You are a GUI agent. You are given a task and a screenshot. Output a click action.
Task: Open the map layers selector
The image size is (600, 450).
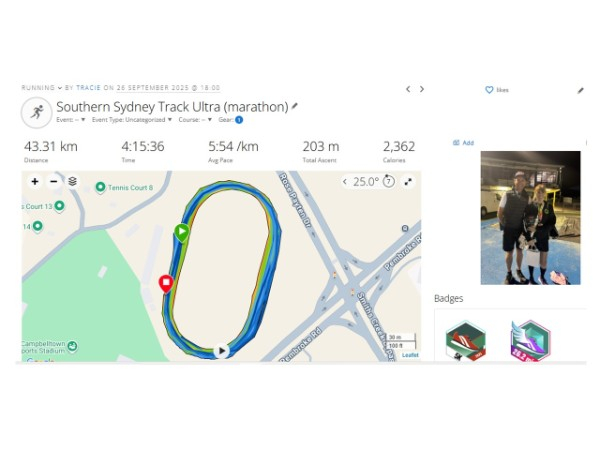coord(73,181)
